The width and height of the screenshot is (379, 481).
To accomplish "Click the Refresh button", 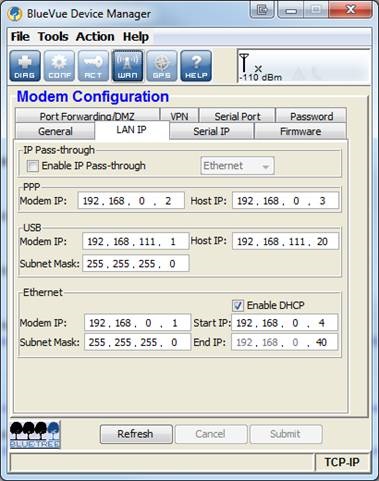I will [136, 434].
